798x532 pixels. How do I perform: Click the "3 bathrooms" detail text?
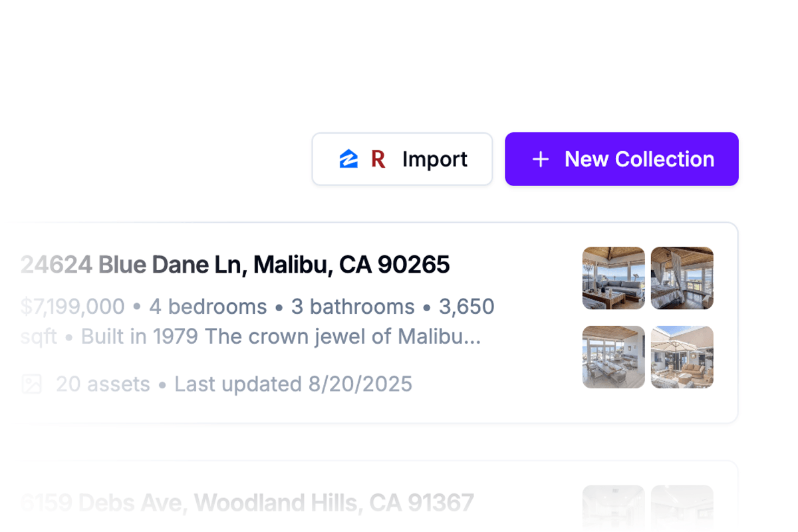(x=352, y=307)
